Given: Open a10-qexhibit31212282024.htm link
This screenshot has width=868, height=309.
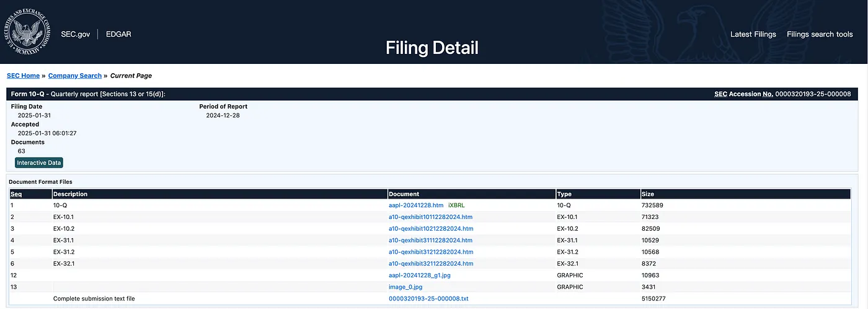Looking at the screenshot, I should pyautogui.click(x=431, y=252).
